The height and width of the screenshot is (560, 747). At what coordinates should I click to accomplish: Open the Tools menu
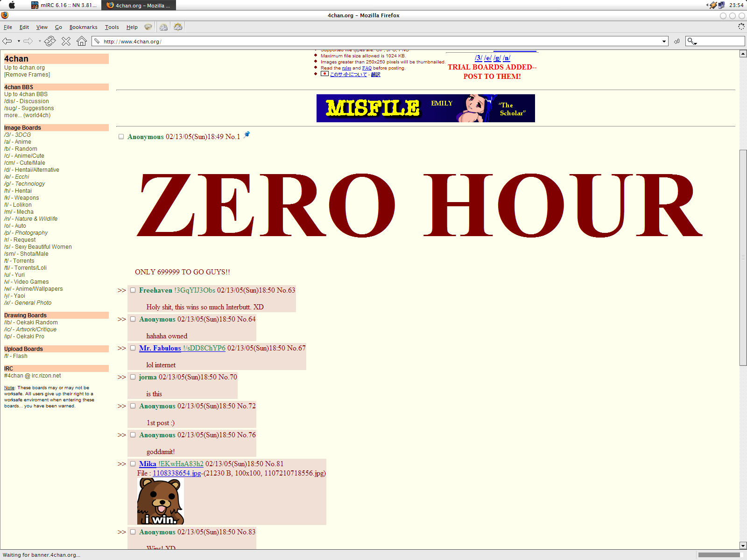click(x=112, y=27)
